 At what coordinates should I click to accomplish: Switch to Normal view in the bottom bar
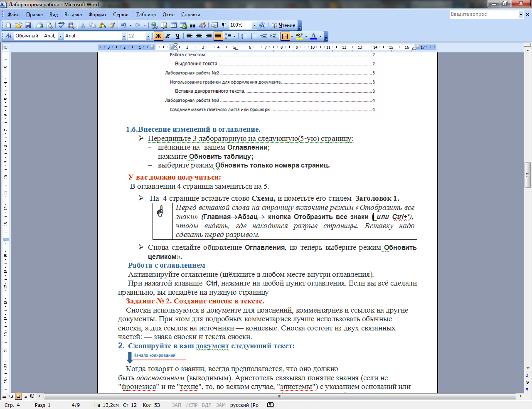point(5,397)
